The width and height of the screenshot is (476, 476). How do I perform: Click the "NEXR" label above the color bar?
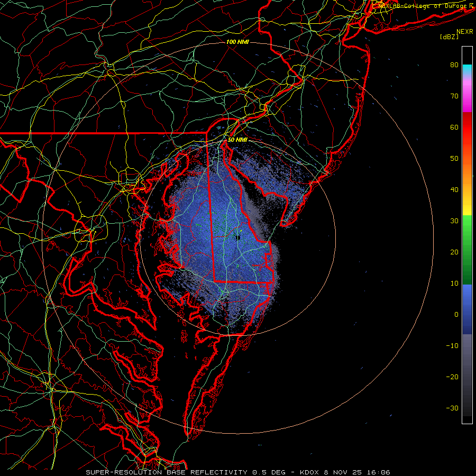tap(464, 32)
